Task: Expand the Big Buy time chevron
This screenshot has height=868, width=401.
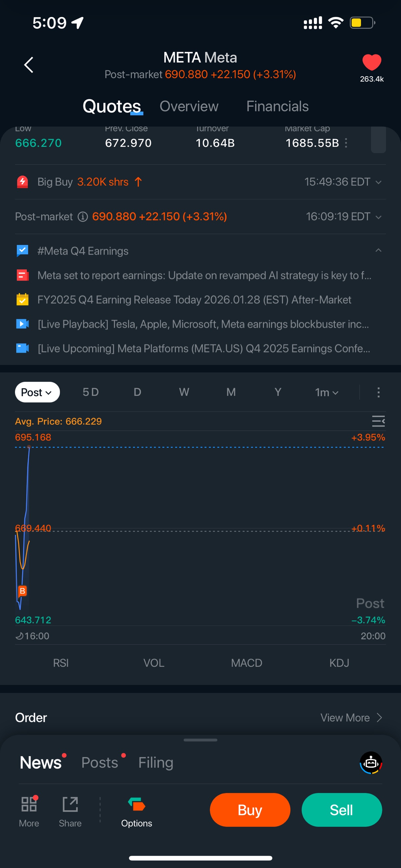Action: [x=378, y=182]
